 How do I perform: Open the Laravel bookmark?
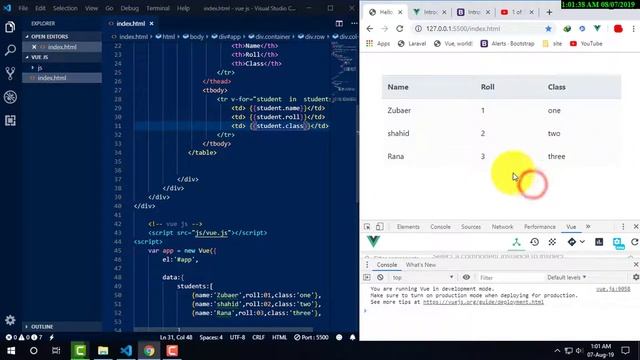tap(412, 44)
